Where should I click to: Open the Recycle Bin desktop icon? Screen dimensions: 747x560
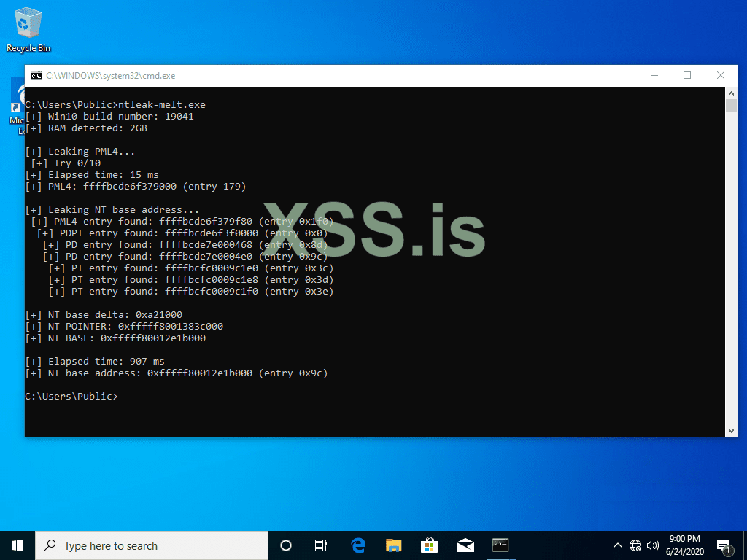pyautogui.click(x=28, y=30)
